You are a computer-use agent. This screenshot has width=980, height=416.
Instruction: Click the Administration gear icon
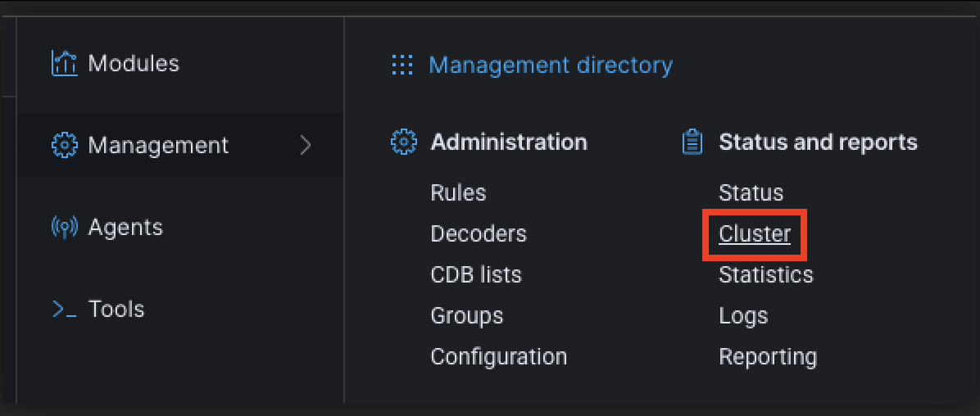click(x=402, y=142)
